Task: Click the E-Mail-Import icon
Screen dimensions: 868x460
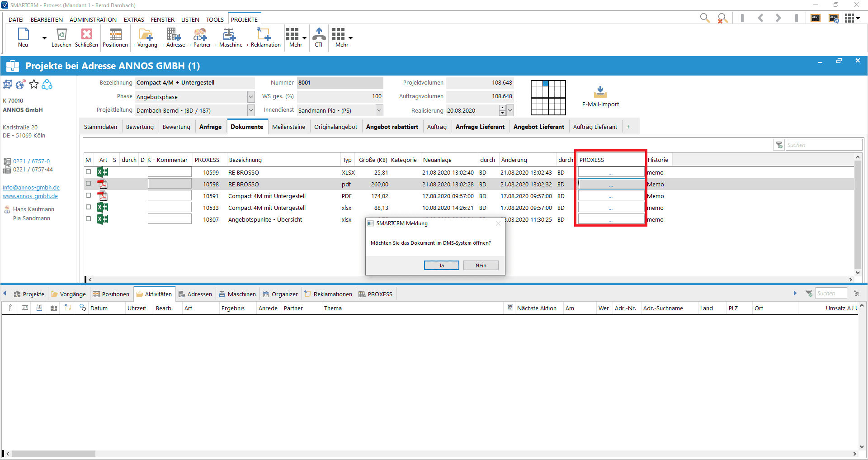Action: (600, 92)
